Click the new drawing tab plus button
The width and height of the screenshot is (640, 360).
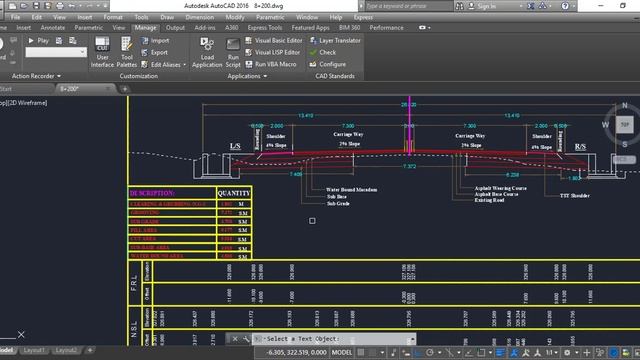click(124, 89)
